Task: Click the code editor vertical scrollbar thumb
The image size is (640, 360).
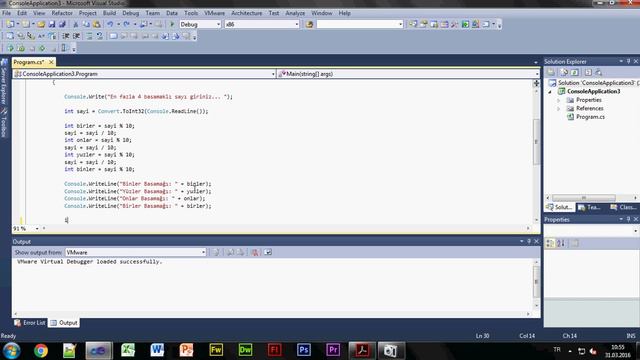Action: tap(536, 142)
